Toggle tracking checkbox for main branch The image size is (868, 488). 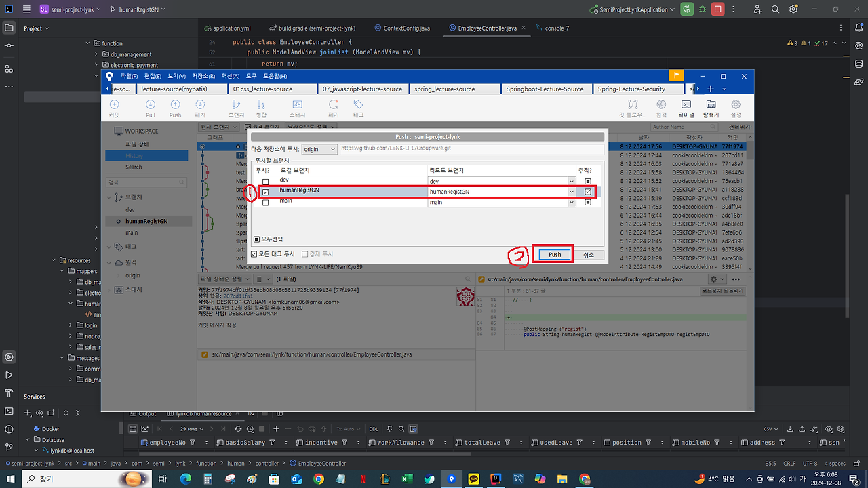(588, 202)
